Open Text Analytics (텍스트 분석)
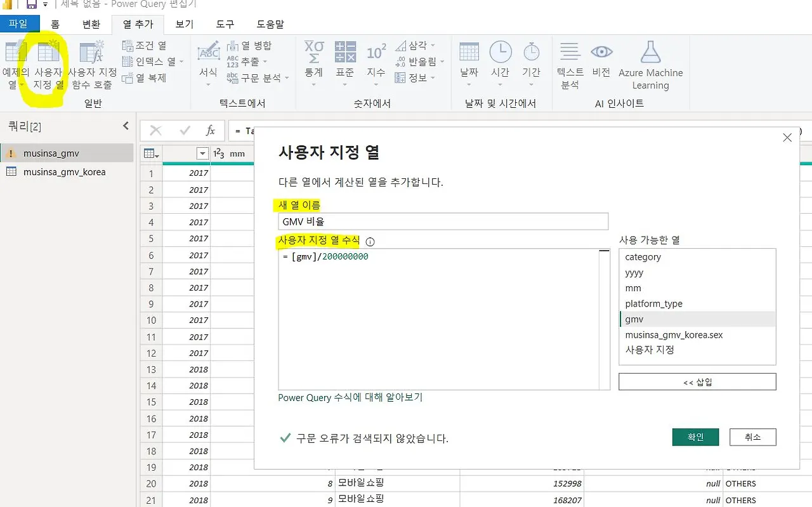Image resolution: width=812 pixels, height=507 pixels. coord(570,65)
